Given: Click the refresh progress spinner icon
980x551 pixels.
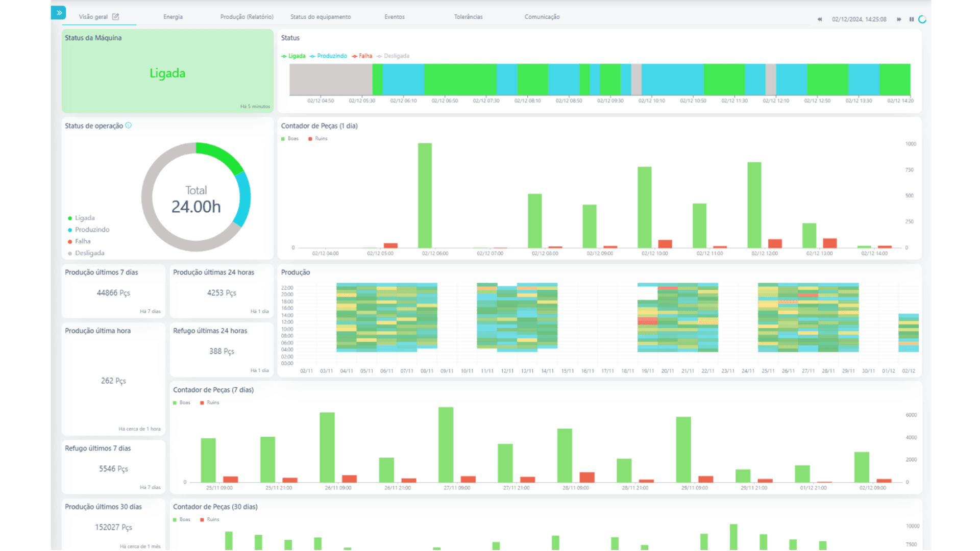Looking at the screenshot, I should (x=922, y=19).
